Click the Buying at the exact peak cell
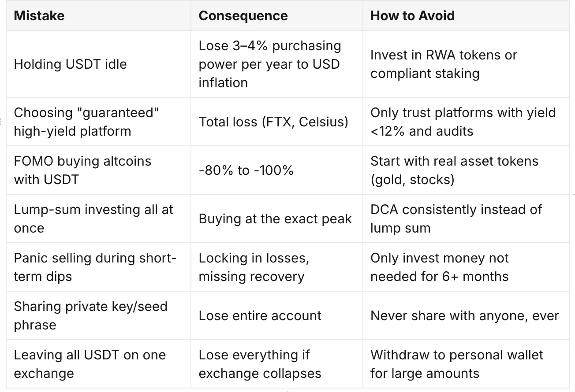 pyautogui.click(x=277, y=218)
